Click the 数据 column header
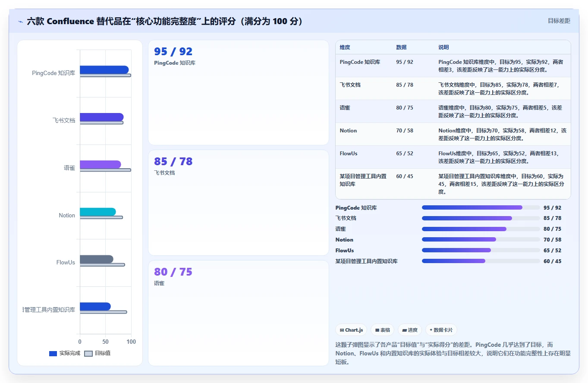 point(401,47)
